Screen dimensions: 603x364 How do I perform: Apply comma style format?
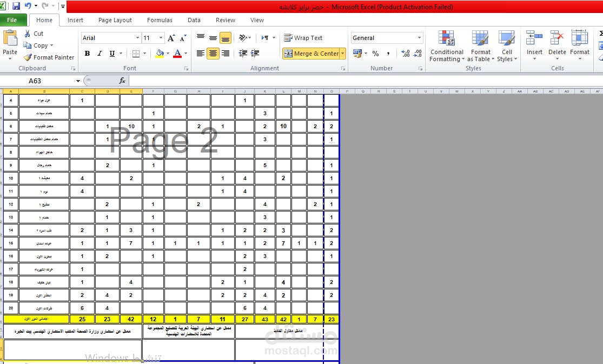tap(388, 54)
